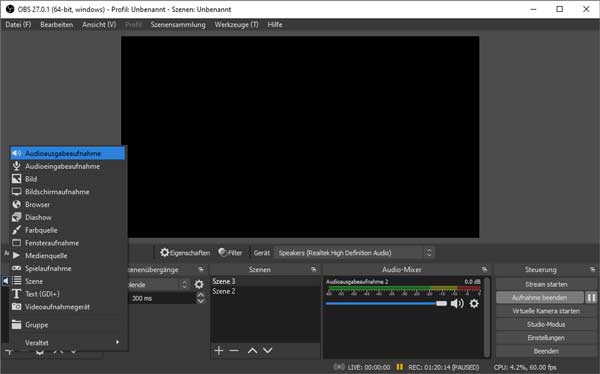
Task: Expand the Veraltet submenu
Action: (69, 342)
